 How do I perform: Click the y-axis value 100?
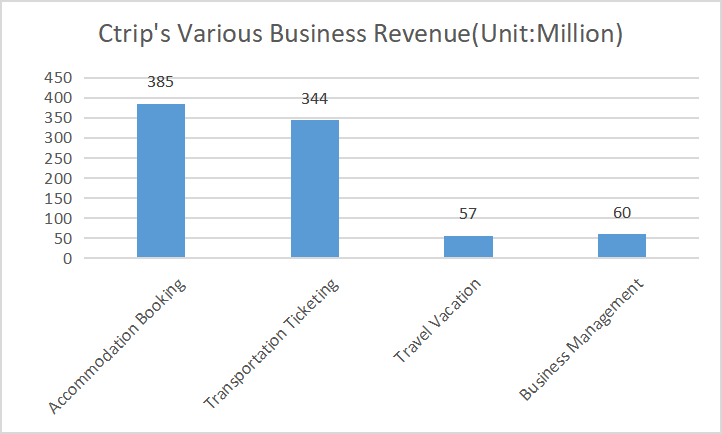58,218
